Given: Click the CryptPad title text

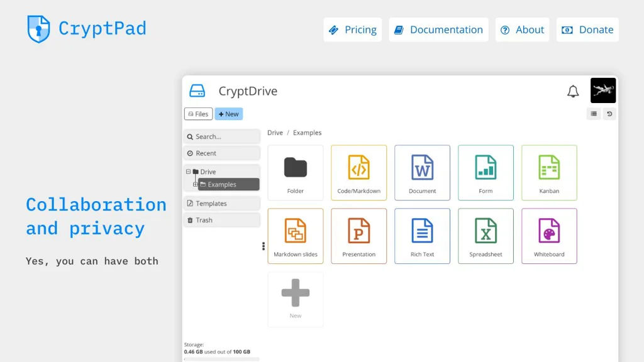Looking at the screenshot, I should pyautogui.click(x=103, y=28).
